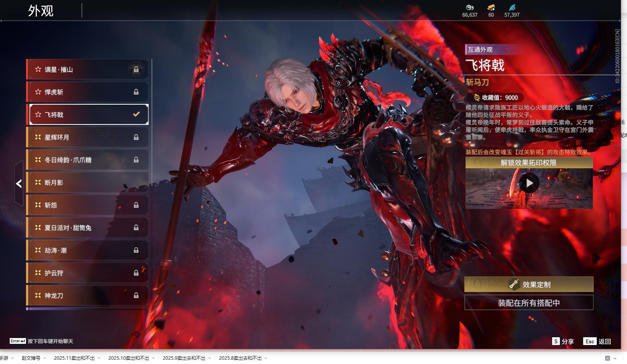The height and width of the screenshot is (364, 627).
Task: Switch to the 2025.10卖出和不出 sheet tab
Action: (128, 358)
